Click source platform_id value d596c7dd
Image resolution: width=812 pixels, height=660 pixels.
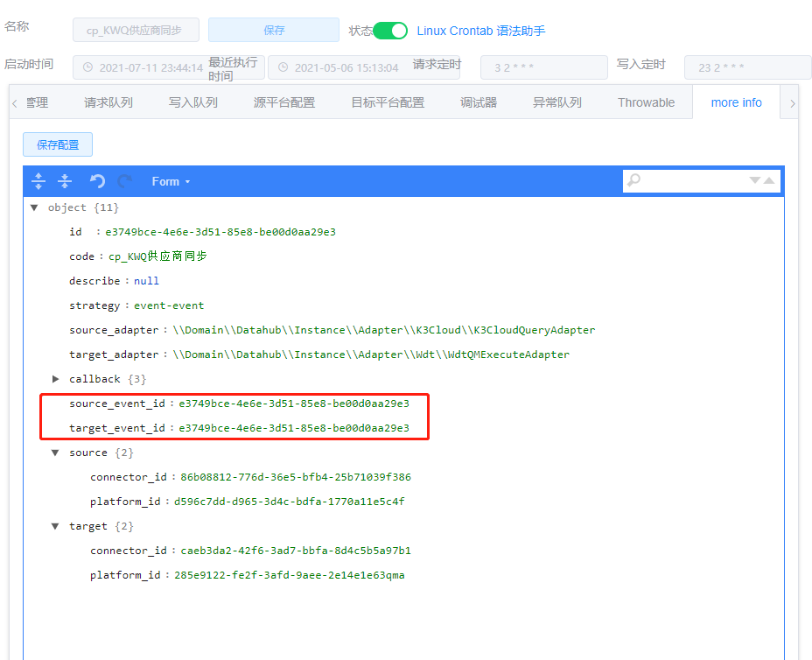[x=290, y=502]
